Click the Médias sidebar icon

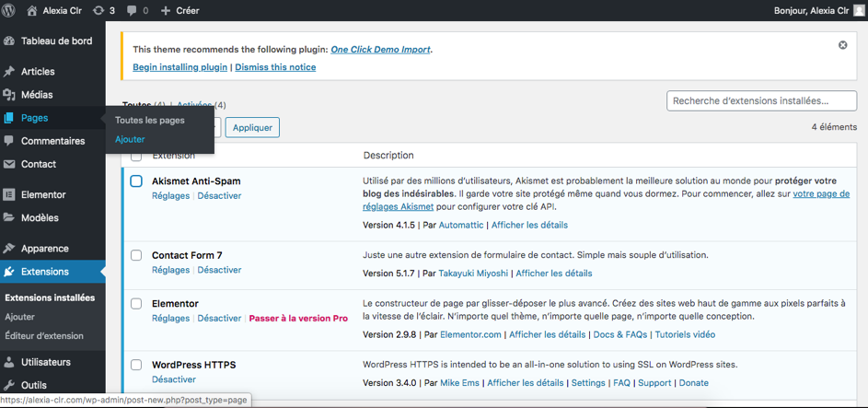pos(9,95)
